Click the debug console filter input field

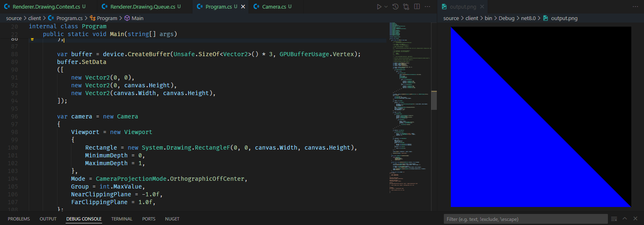click(525, 219)
